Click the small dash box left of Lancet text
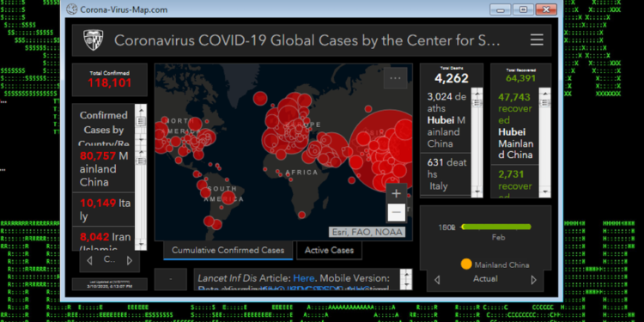 coord(171,279)
